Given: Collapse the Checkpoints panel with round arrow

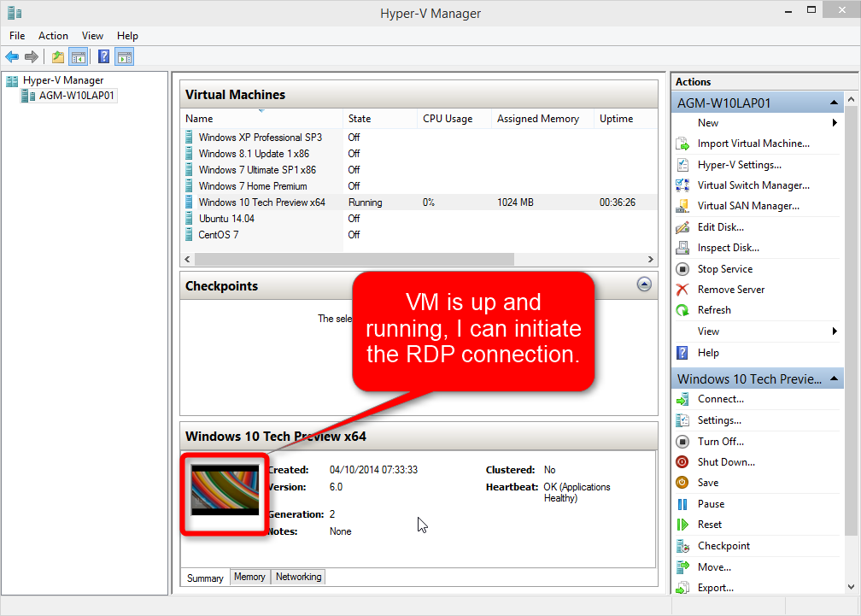Looking at the screenshot, I should click(644, 284).
